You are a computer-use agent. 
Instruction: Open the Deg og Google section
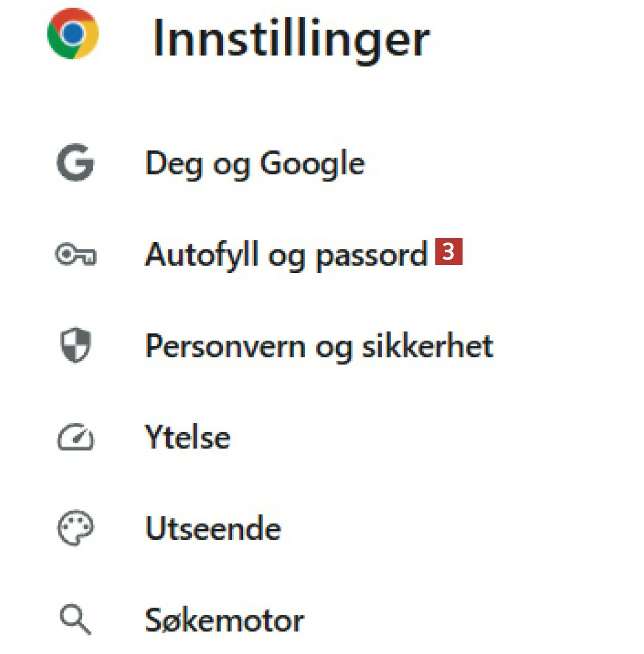254,163
